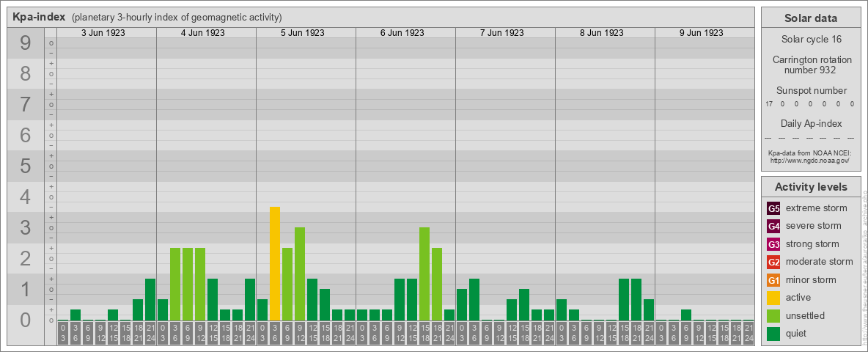Click the 0-3h quiet bar on 7 Jun
868x352 pixels.
[x=462, y=304]
